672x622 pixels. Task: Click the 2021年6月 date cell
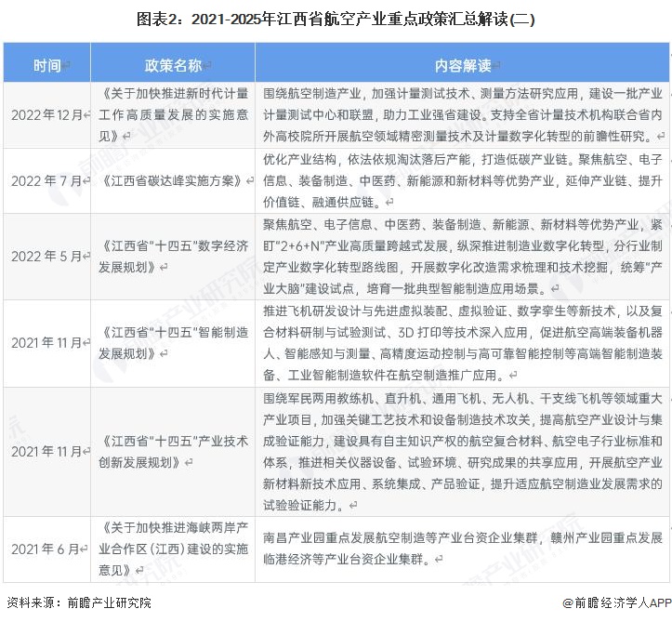point(48,549)
